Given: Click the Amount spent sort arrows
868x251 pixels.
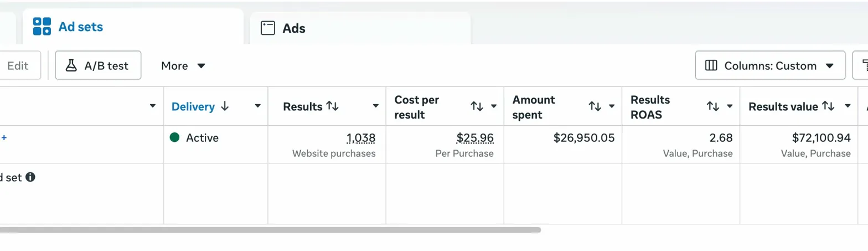Looking at the screenshot, I should click(x=595, y=106).
